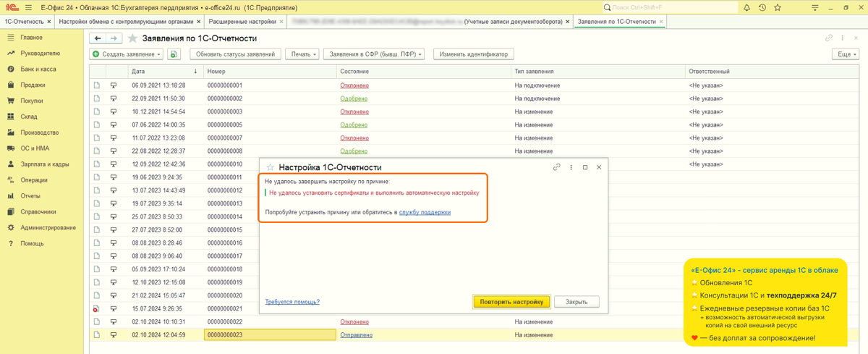Click Операции icon in sidebar

pos(11,180)
